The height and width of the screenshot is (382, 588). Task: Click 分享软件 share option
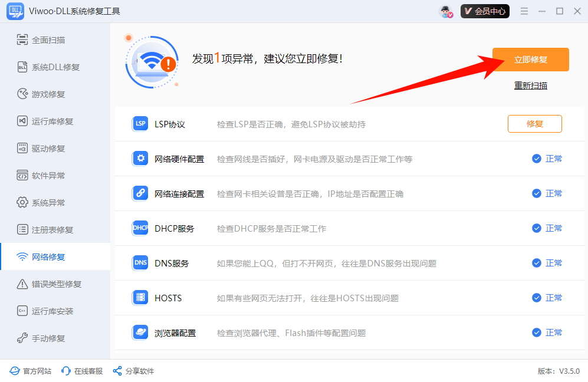coord(133,371)
